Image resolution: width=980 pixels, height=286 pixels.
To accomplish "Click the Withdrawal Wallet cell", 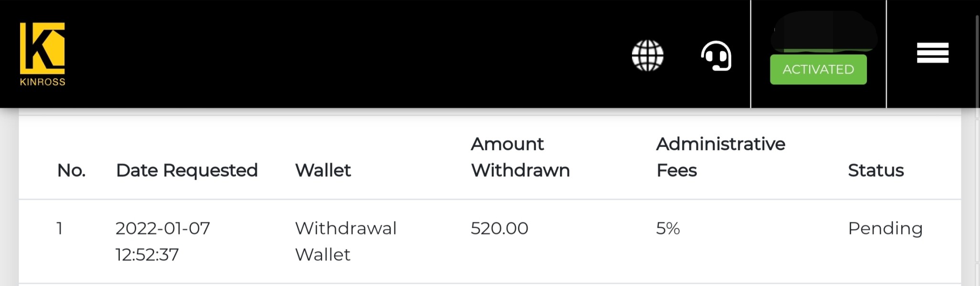I will pyautogui.click(x=346, y=241).
